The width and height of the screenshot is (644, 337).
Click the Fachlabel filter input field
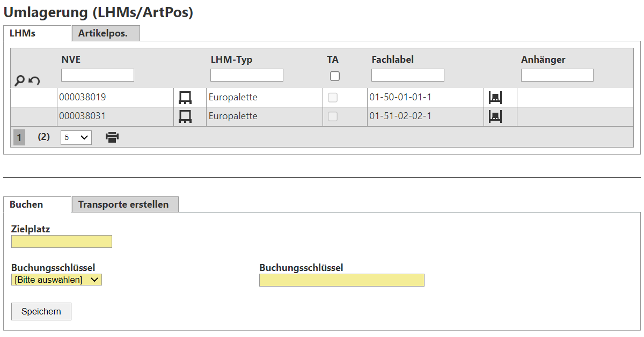408,75
